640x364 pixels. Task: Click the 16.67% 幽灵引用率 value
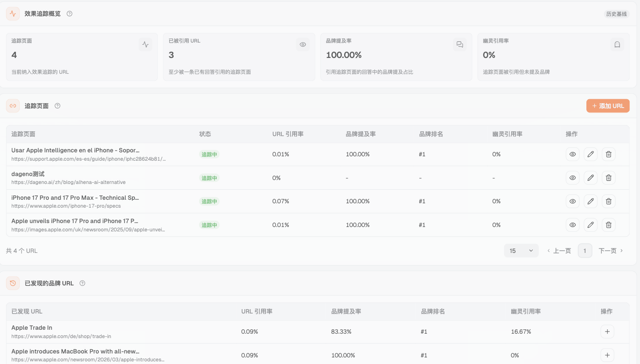pos(521,332)
